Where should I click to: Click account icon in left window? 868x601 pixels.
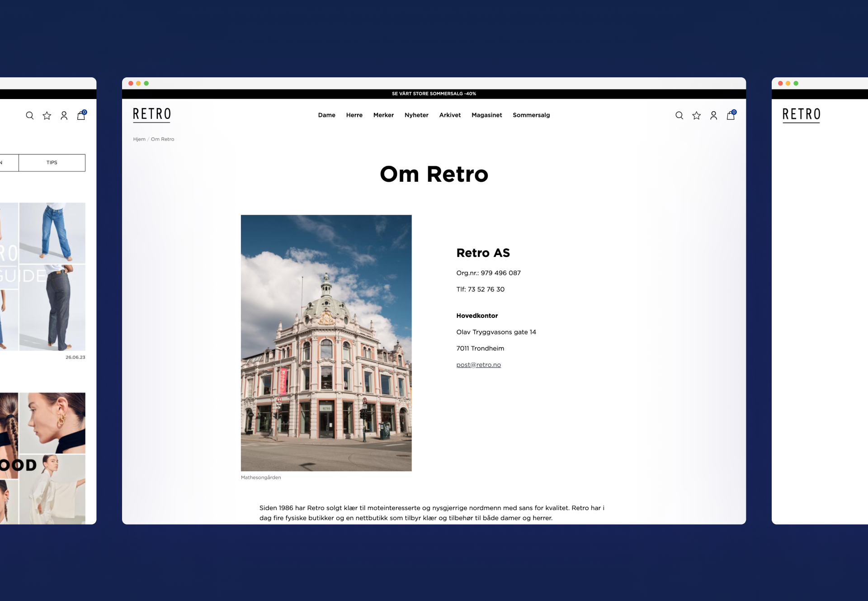pos(64,115)
